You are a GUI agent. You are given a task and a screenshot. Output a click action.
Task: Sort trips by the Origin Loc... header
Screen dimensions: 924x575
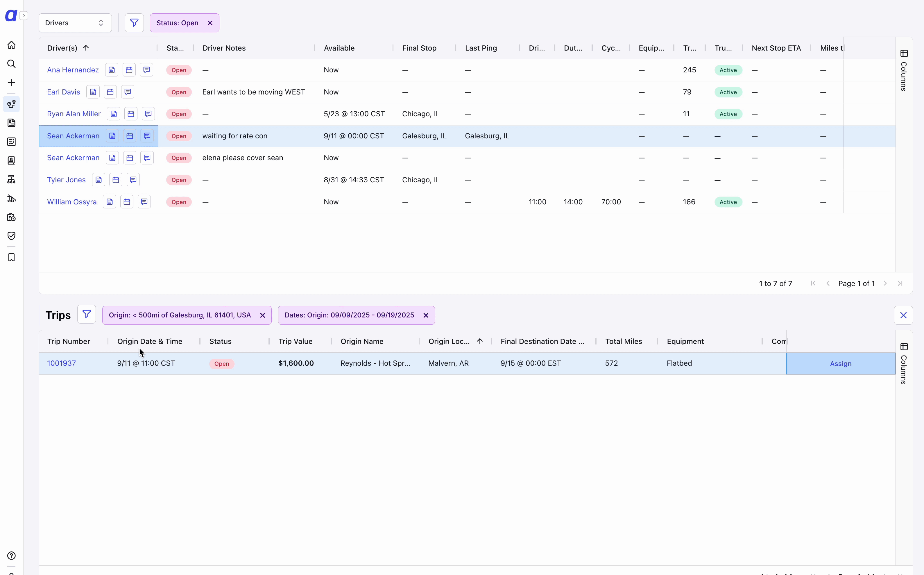pyautogui.click(x=449, y=342)
